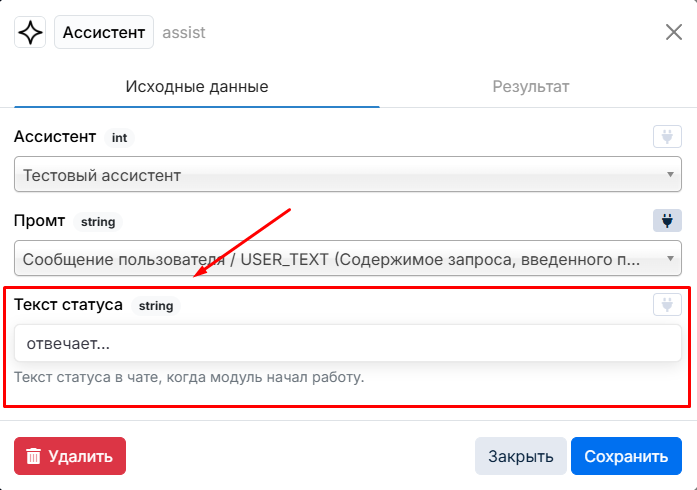Click the four-pointed star module icon
This screenshot has width=697, height=490.
[30, 32]
